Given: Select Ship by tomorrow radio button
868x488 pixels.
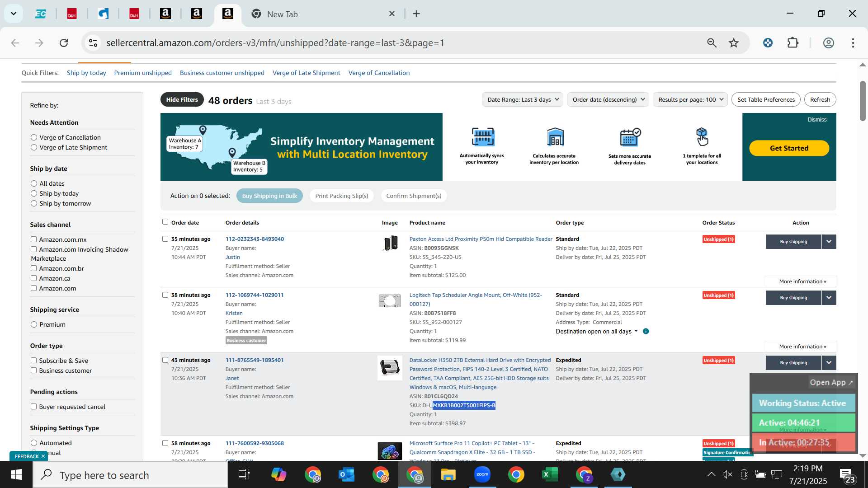Looking at the screenshot, I should (x=34, y=203).
